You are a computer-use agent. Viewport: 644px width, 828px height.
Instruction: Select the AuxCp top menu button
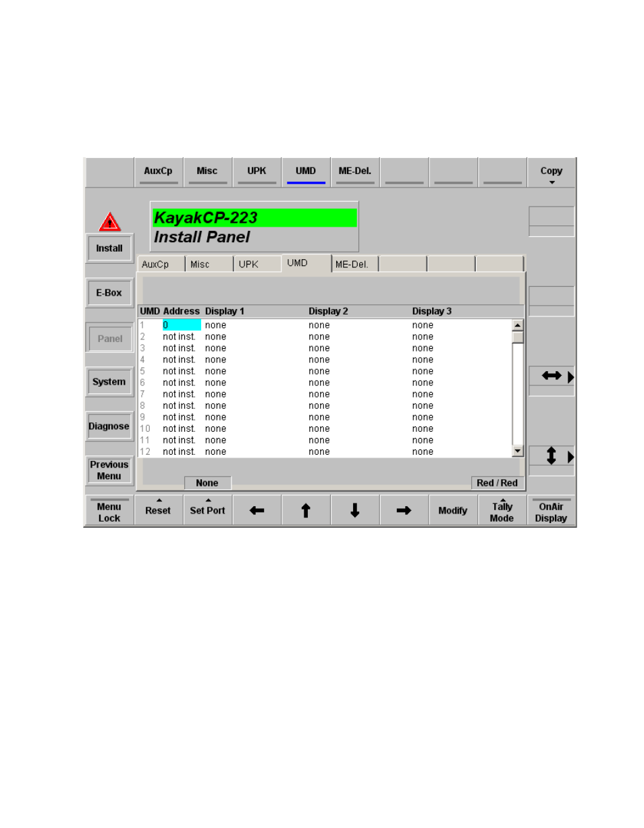coord(158,173)
